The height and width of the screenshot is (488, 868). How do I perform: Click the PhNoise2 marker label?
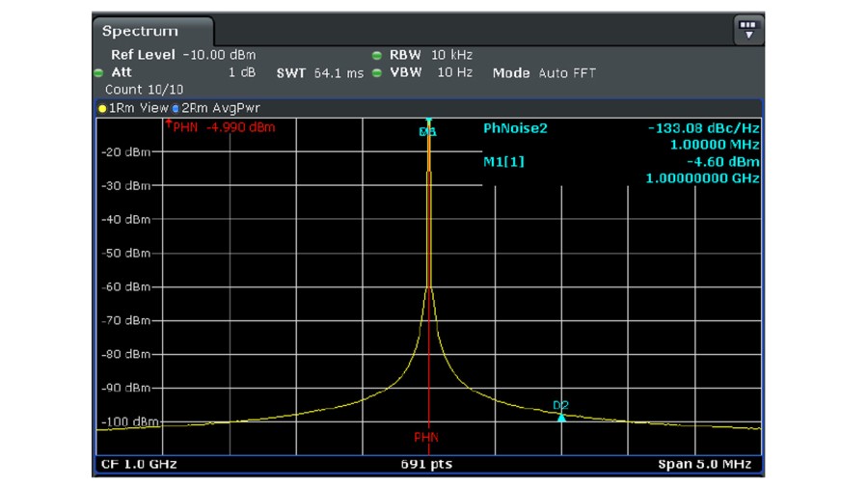515,128
